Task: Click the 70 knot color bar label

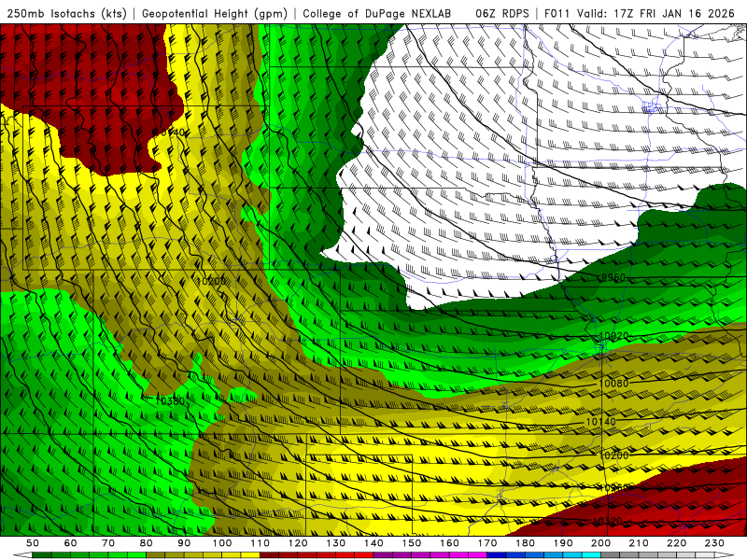Action: (108, 543)
